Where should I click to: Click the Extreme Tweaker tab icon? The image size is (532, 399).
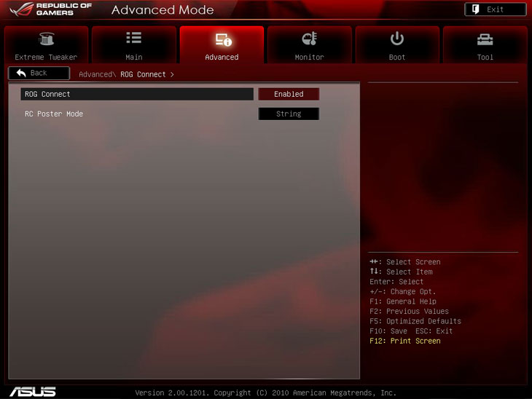[x=46, y=39]
